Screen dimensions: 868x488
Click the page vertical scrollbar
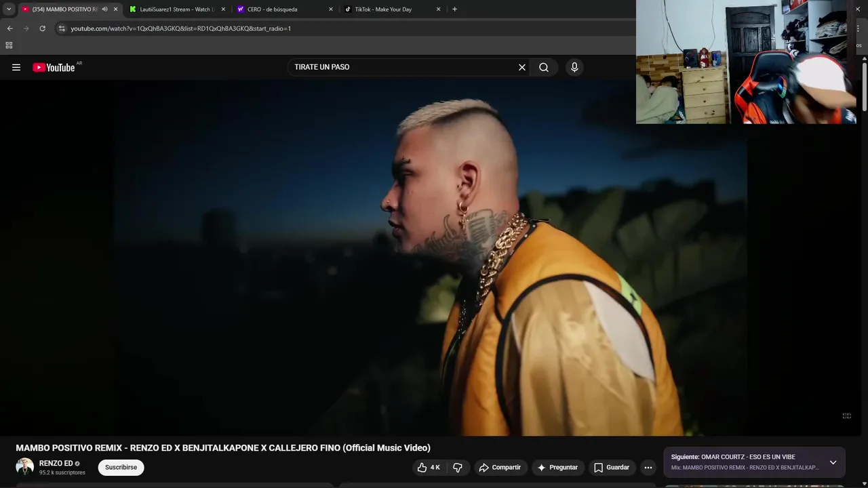(x=865, y=87)
